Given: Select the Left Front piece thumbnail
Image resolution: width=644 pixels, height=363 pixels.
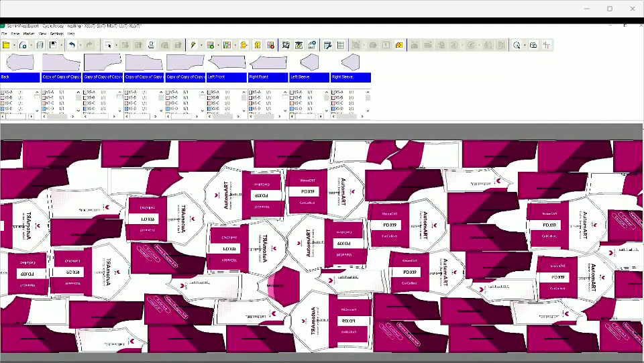Looking at the screenshot, I should [x=227, y=62].
